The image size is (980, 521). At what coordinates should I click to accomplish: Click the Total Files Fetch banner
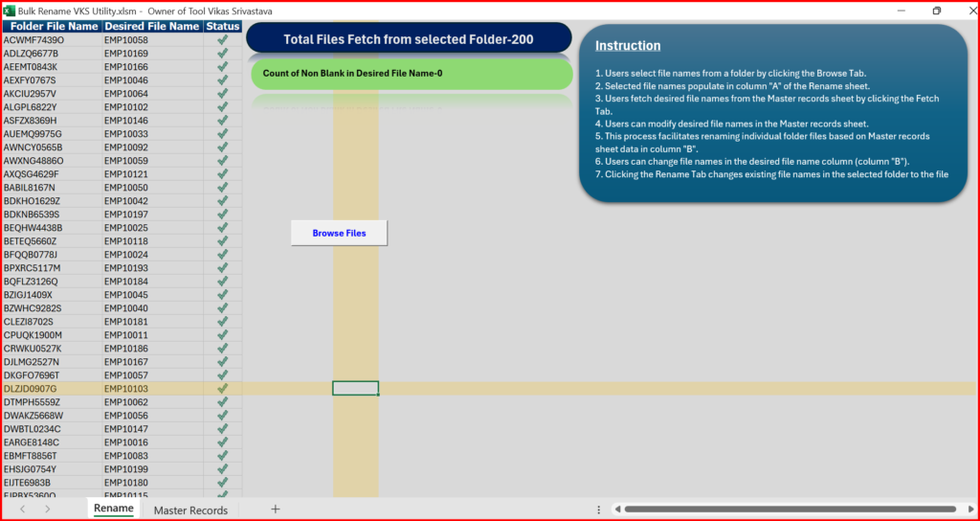click(409, 39)
